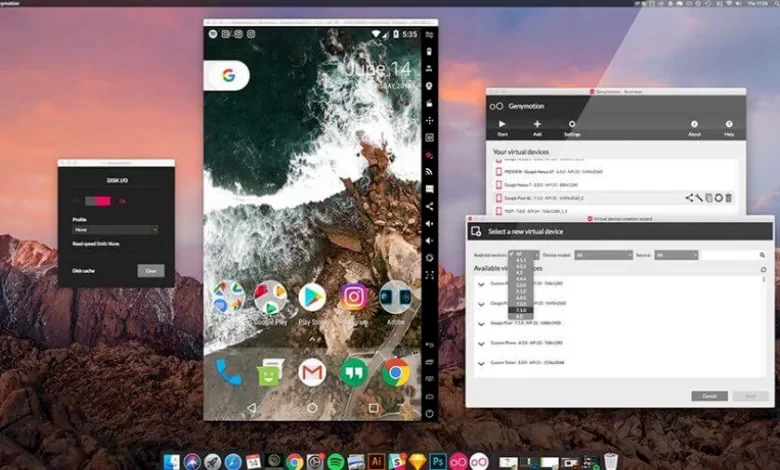
Task: Open Genymotion Settings gear
Action: (572, 124)
